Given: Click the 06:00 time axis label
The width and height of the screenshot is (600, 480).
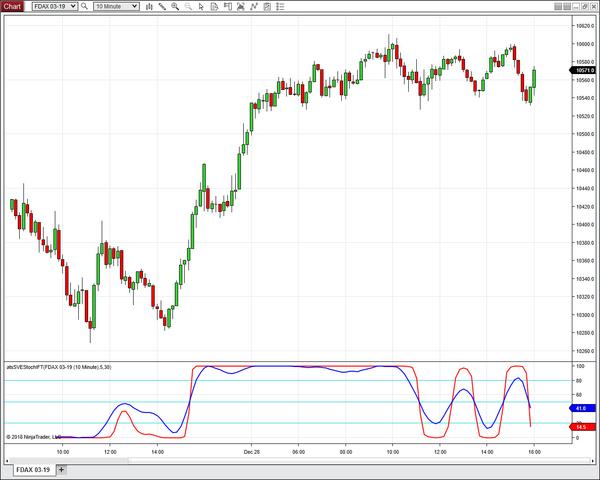Looking at the screenshot, I should (x=298, y=452).
